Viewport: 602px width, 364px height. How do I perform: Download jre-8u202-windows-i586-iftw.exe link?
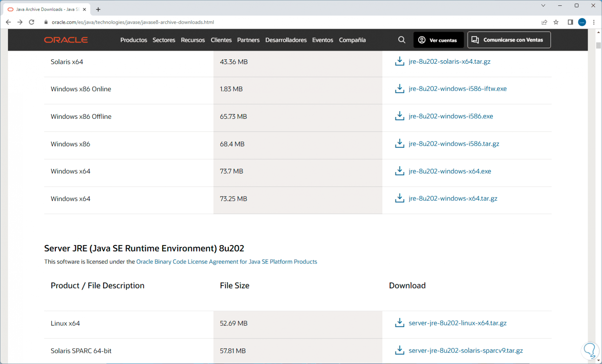457,89
